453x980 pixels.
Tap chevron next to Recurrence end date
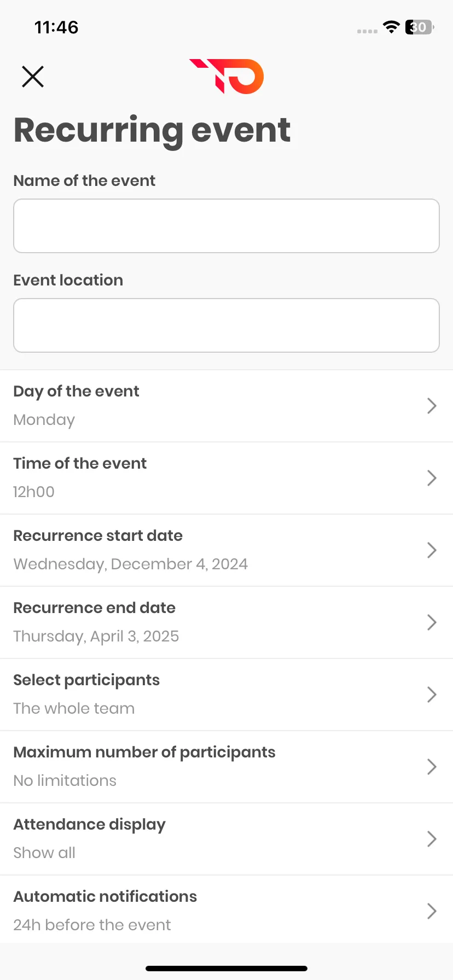[432, 622]
